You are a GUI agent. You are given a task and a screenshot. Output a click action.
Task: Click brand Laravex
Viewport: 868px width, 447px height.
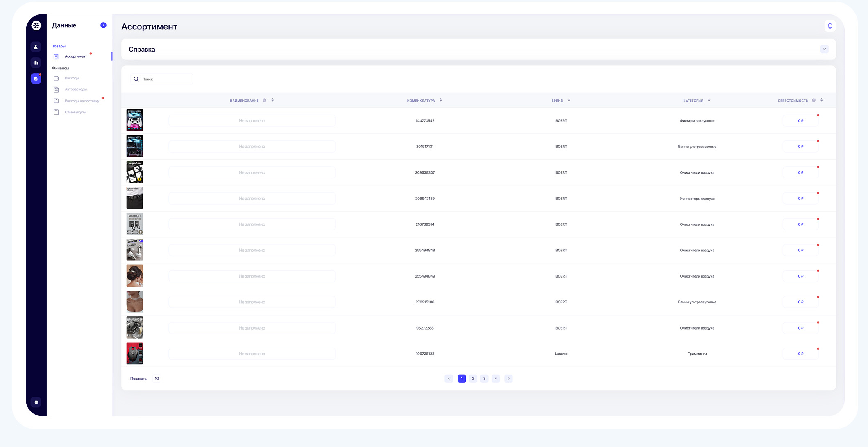pyautogui.click(x=561, y=354)
